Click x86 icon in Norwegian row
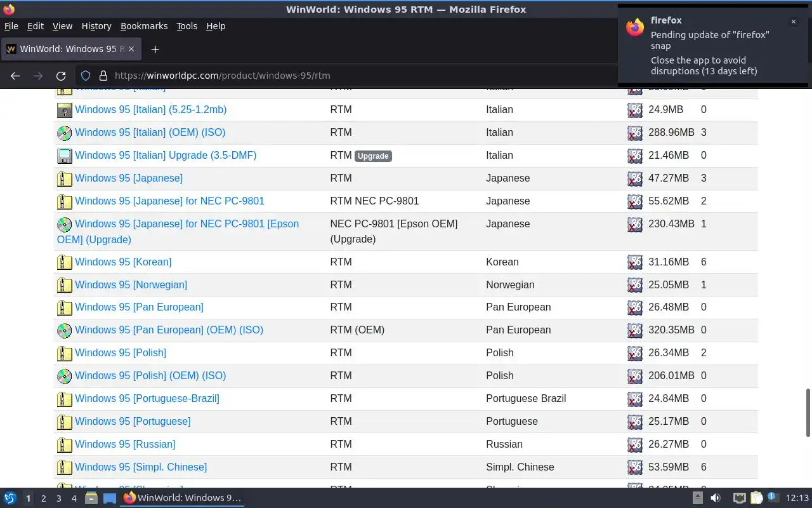812x508 pixels. point(635,285)
